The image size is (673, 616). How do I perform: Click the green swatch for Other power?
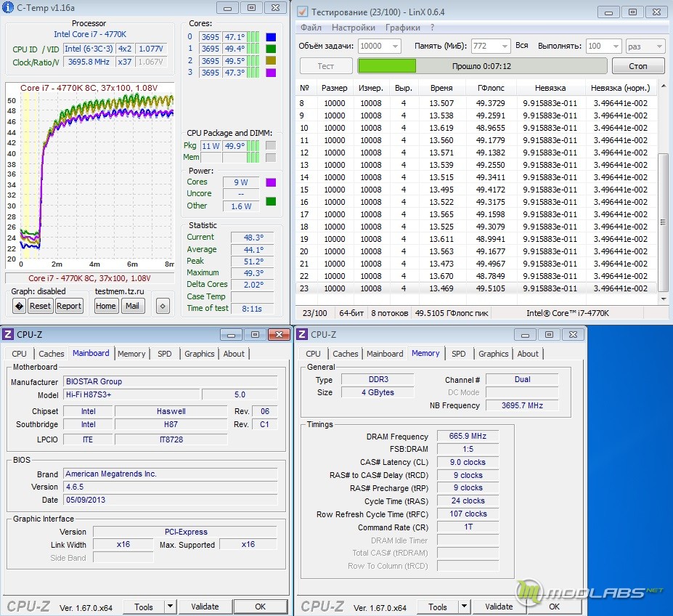271,201
